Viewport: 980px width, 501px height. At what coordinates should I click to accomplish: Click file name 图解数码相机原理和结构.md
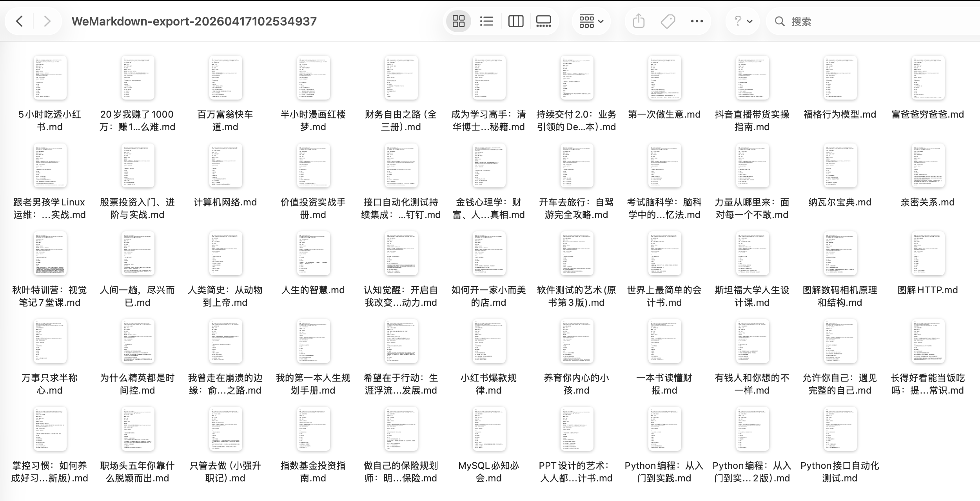[x=840, y=296]
